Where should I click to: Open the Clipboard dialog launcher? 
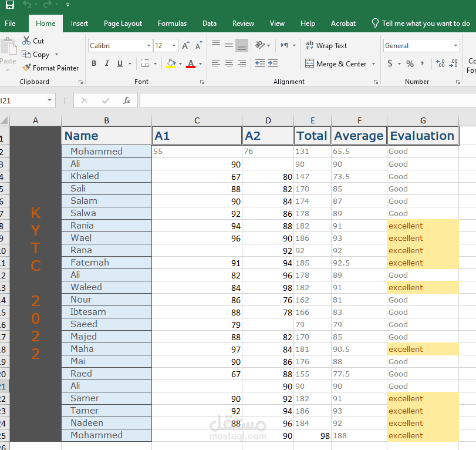(80, 82)
